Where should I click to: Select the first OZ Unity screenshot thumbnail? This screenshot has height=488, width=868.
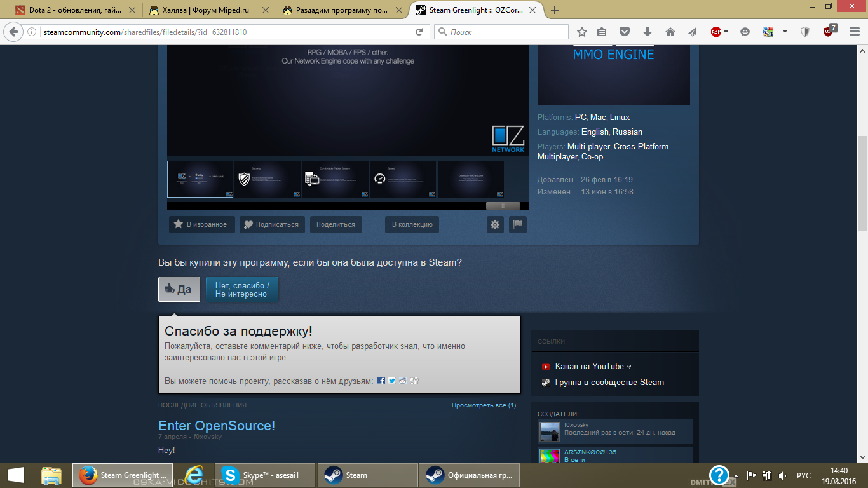tap(200, 179)
